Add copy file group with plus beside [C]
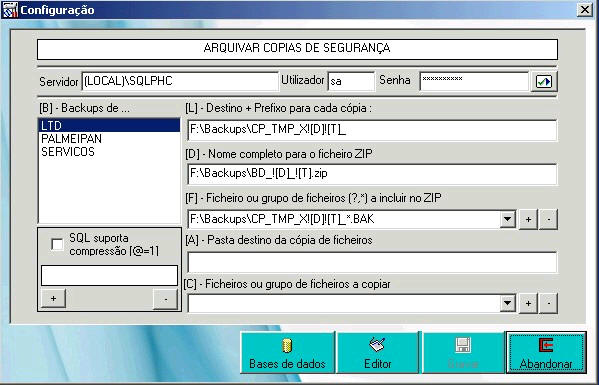Image resolution: width=599 pixels, height=385 pixels. 528,303
